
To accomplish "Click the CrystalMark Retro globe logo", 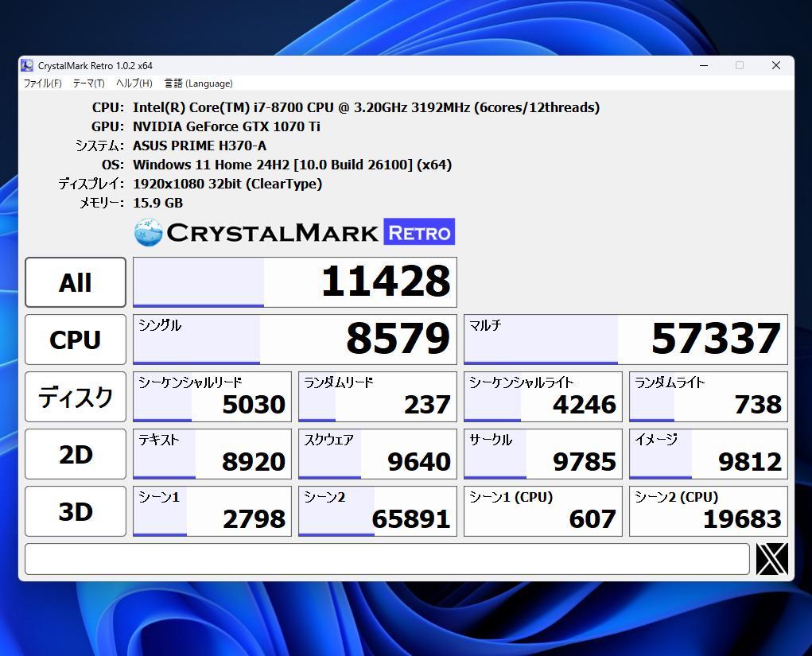I will 149,232.
